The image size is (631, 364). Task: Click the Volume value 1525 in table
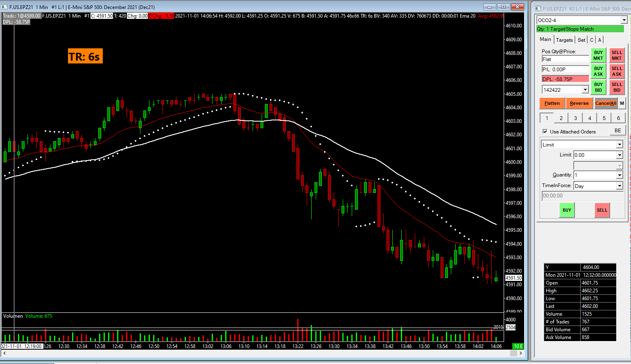598,314
